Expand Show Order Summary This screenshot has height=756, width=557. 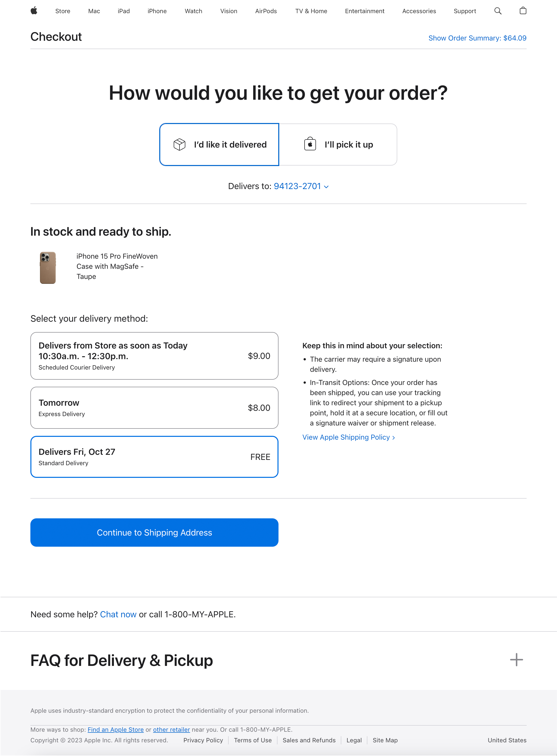477,38
